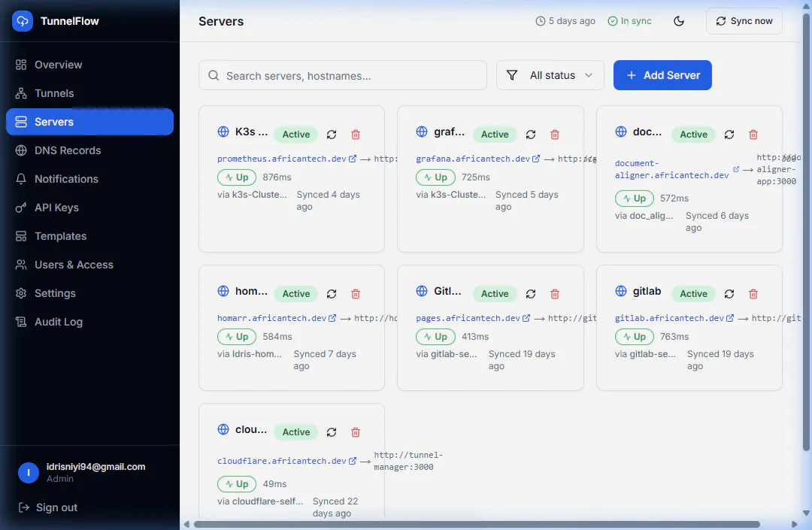Open Overview in the sidebar
Screen dimensions: 812x530
click(x=89, y=65)
